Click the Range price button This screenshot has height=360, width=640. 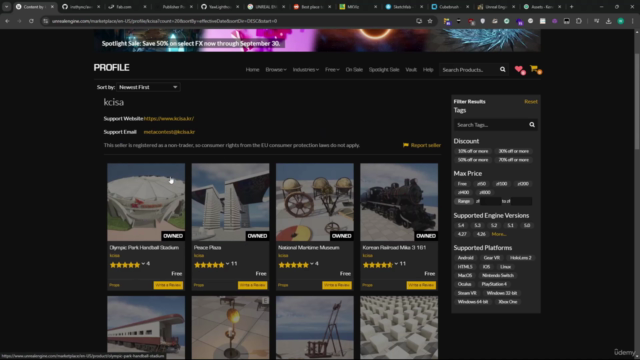pyautogui.click(x=464, y=201)
